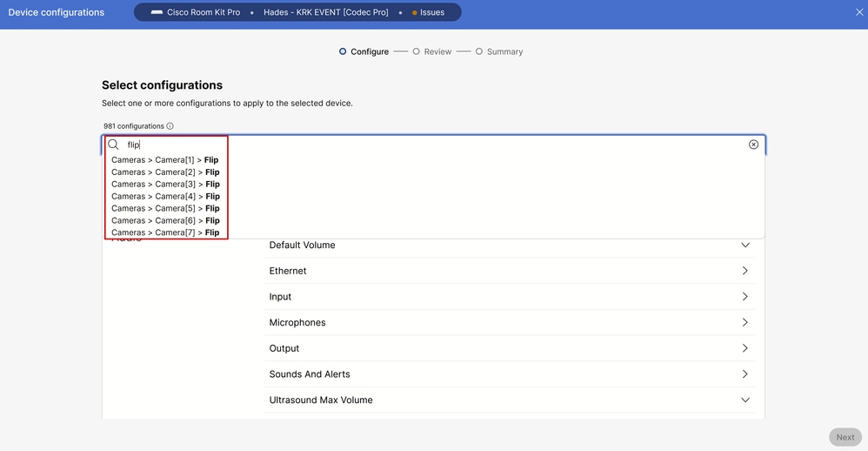Click the Default Volume row label

click(303, 245)
